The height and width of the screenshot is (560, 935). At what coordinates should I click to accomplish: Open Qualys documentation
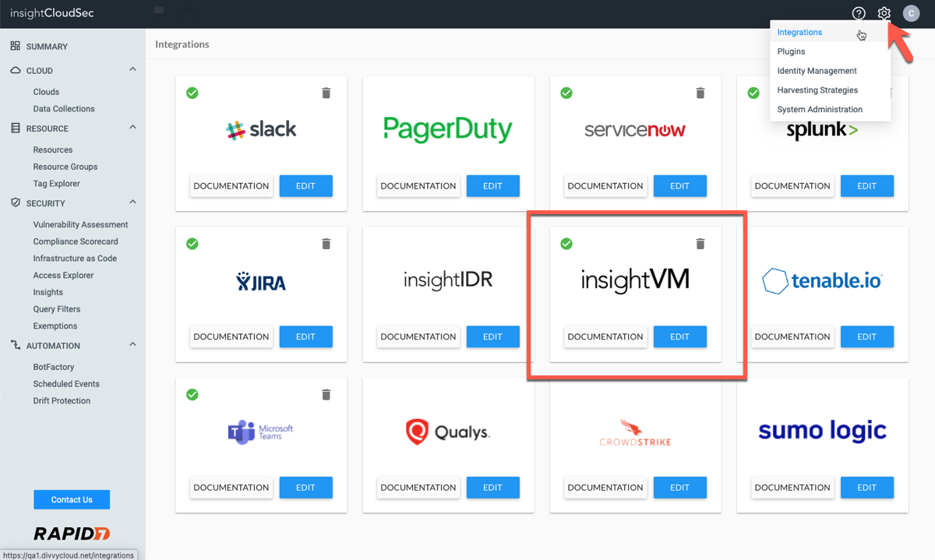pos(418,488)
